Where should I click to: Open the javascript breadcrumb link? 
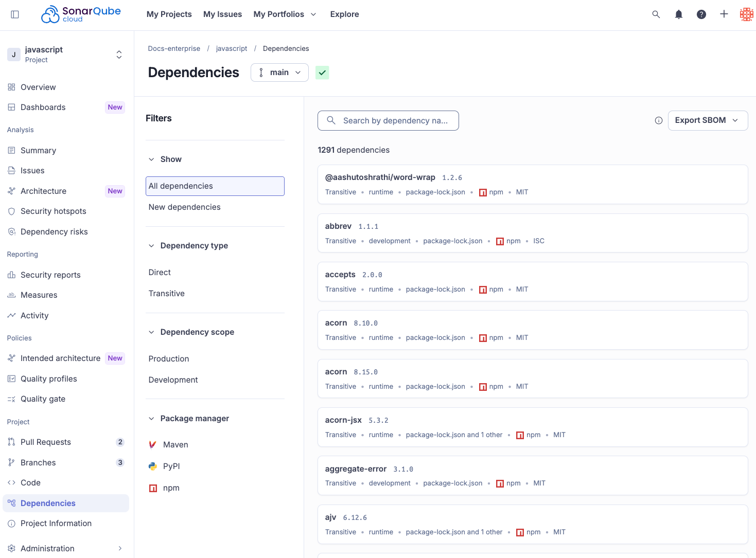pyautogui.click(x=232, y=49)
